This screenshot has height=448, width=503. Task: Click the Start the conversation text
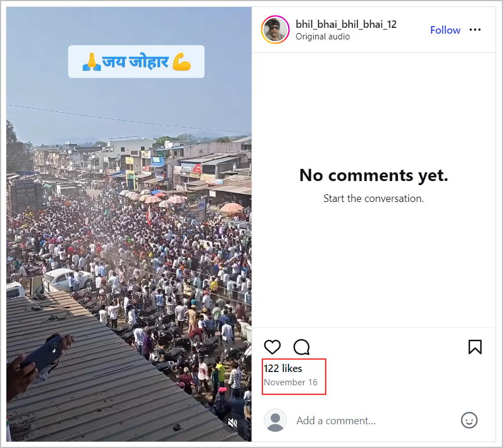[373, 198]
